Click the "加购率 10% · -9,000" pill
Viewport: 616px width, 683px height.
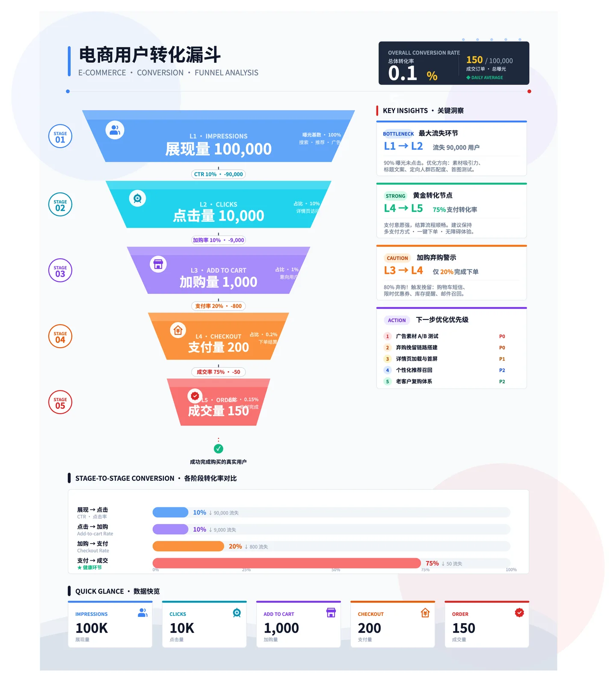click(x=219, y=240)
